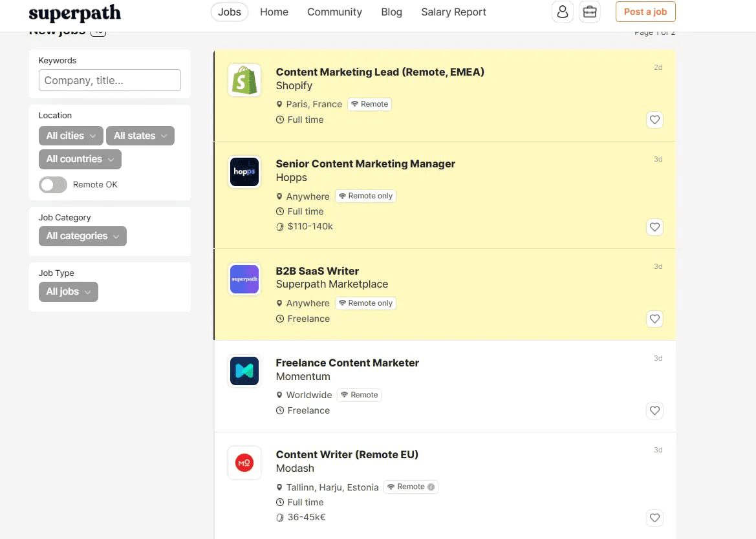756x539 pixels.
Task: Click the 36-45k€ salary text
Action: [307, 517]
